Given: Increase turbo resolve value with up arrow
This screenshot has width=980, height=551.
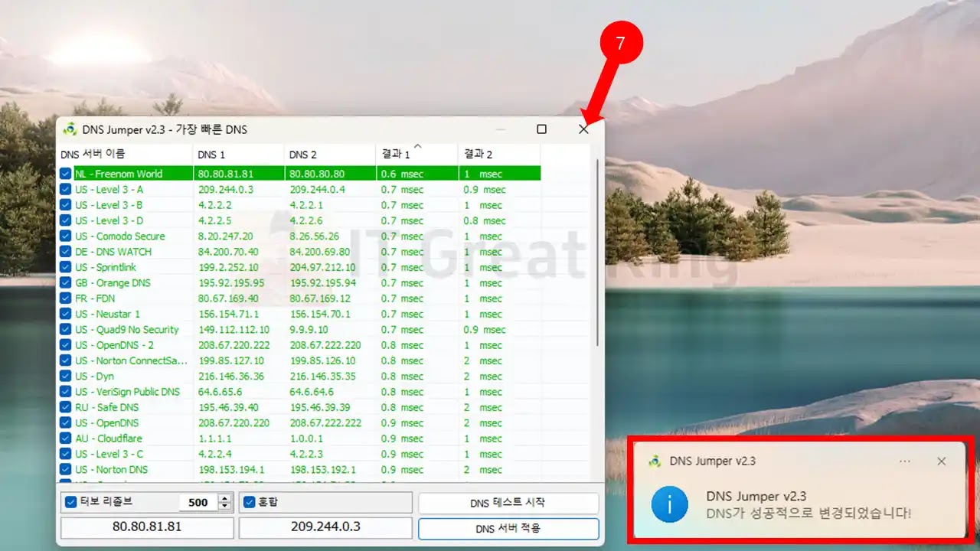Looking at the screenshot, I should [x=224, y=498].
